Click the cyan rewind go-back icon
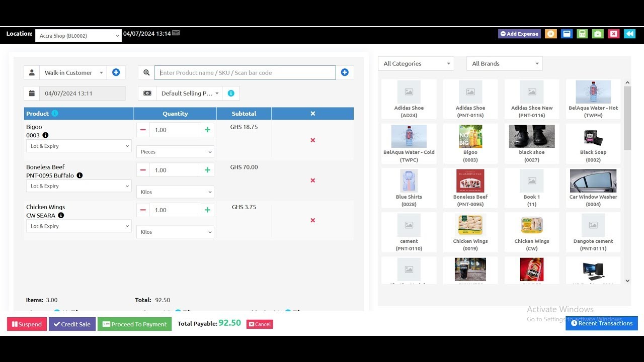 point(629,34)
